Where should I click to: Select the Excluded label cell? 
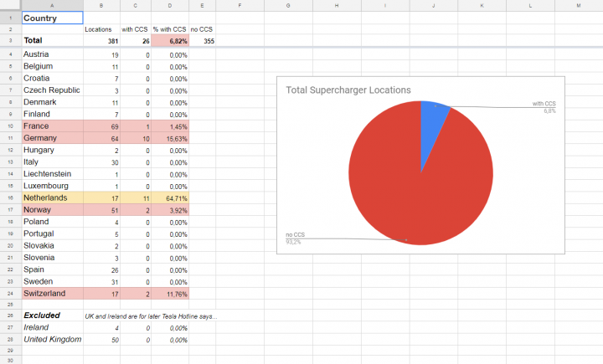(x=52, y=315)
